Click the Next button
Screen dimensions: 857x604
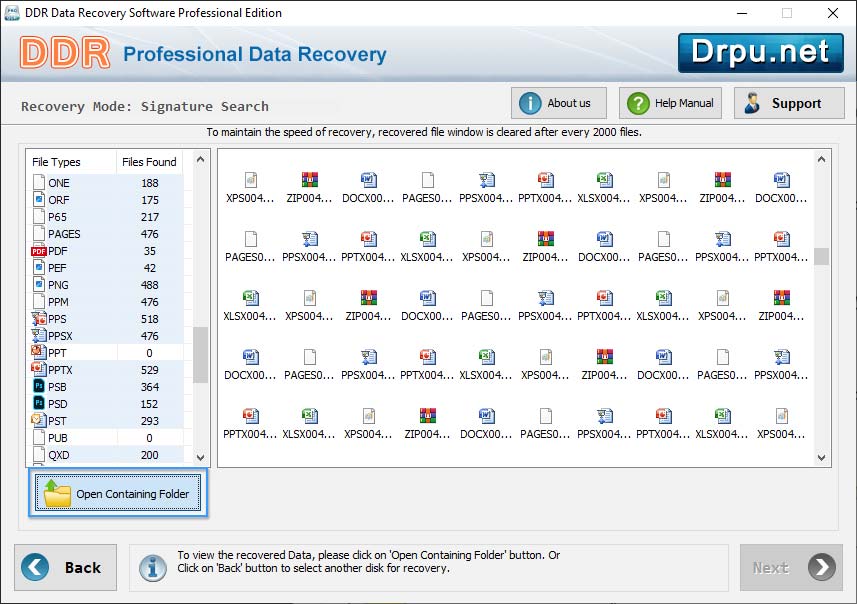791,567
